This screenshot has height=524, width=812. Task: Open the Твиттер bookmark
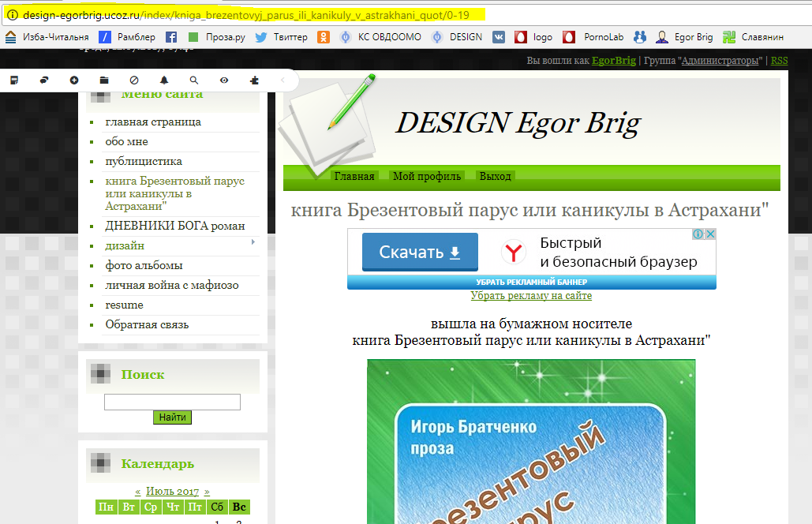click(x=281, y=37)
